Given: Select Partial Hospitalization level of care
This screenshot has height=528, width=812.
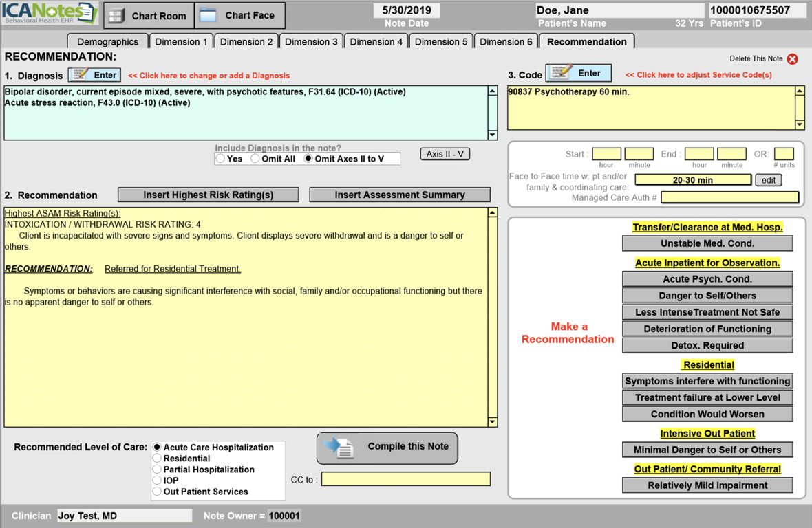Looking at the screenshot, I should coord(158,470).
